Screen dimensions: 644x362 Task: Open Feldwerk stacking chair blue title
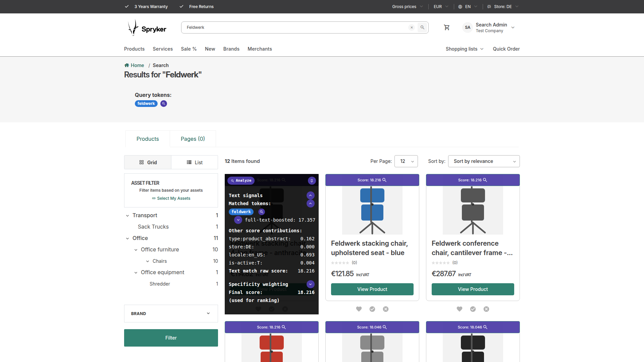(369, 248)
